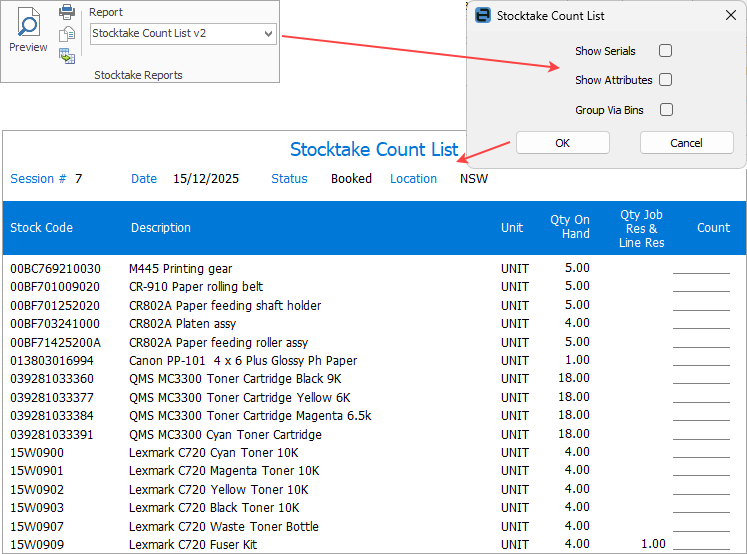Click the Description column header
The image size is (747, 554).
161,228
